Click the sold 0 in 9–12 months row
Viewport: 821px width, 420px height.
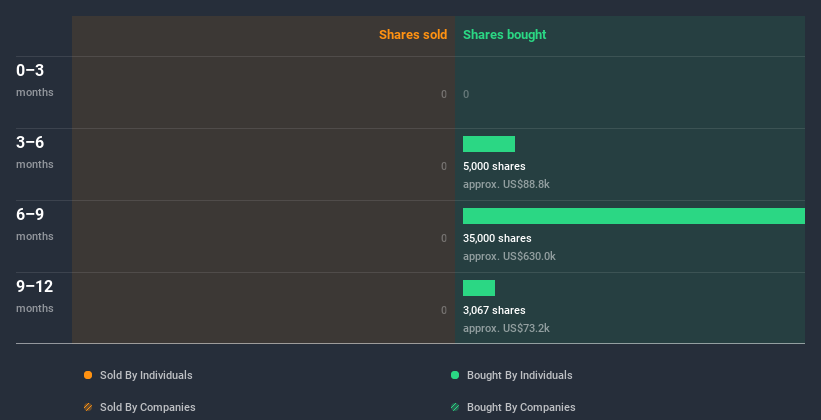tap(444, 310)
